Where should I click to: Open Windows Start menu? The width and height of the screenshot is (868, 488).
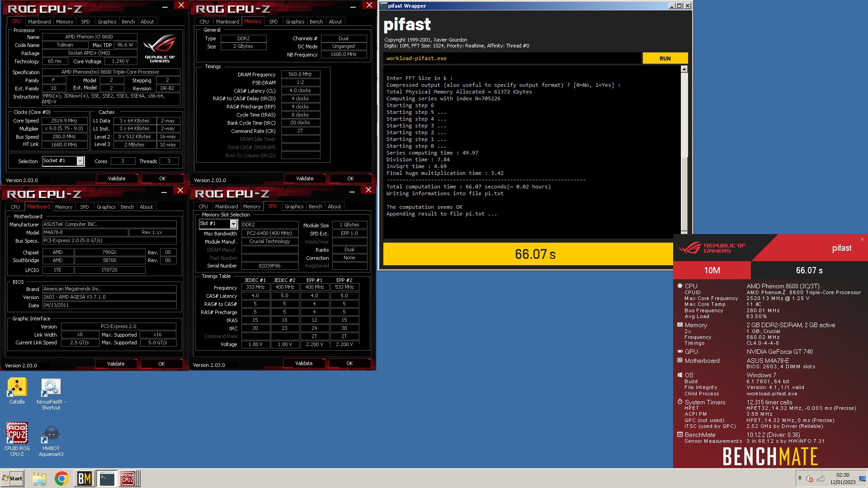[x=13, y=479]
